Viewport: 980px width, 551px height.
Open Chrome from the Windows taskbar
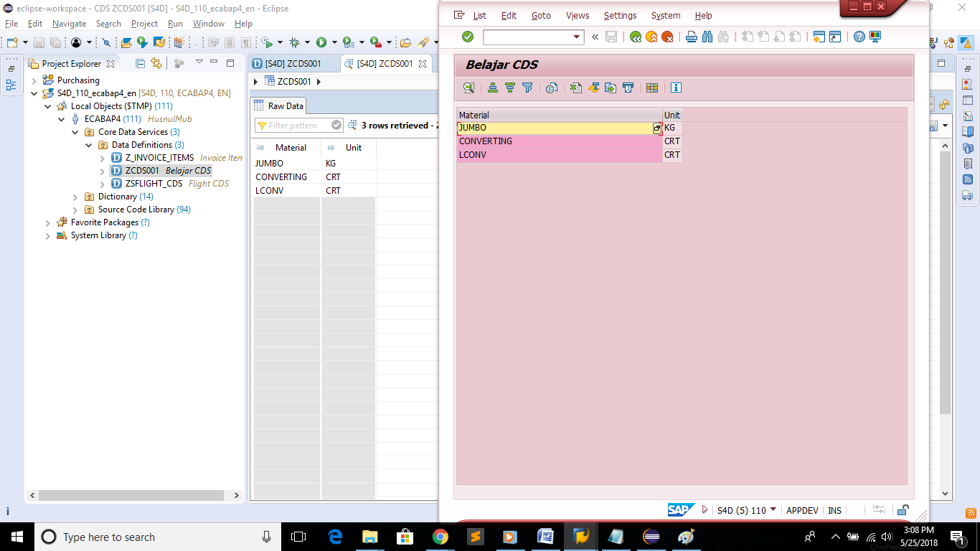(440, 537)
